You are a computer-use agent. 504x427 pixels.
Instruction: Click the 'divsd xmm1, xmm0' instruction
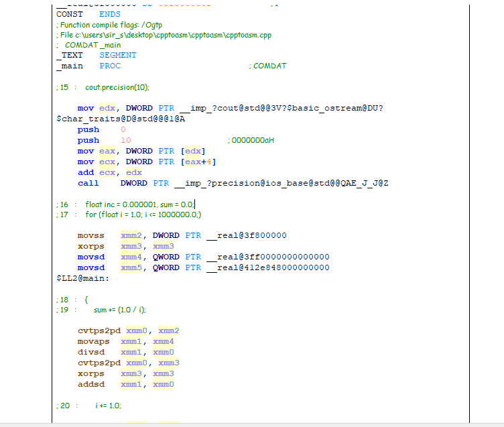click(126, 352)
